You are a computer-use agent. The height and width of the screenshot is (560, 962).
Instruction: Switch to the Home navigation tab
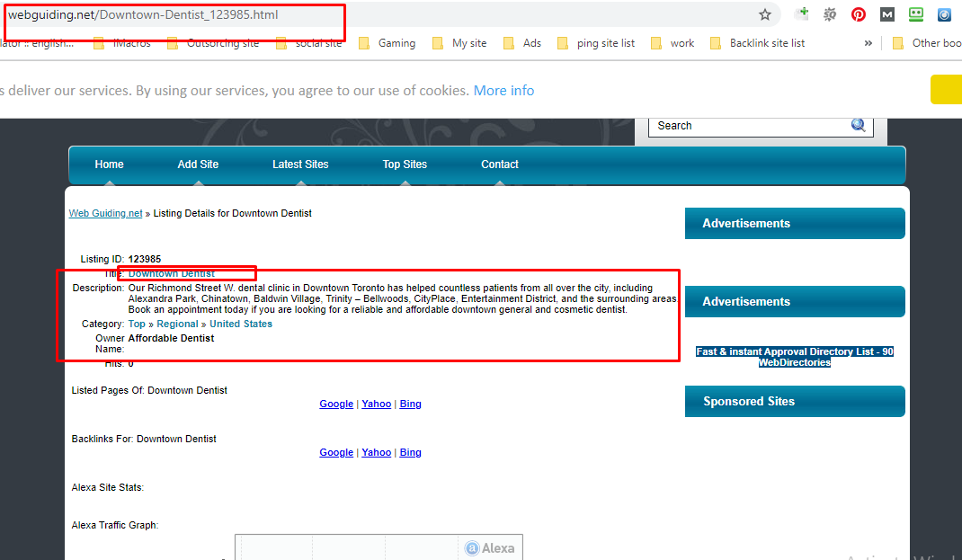[109, 164]
